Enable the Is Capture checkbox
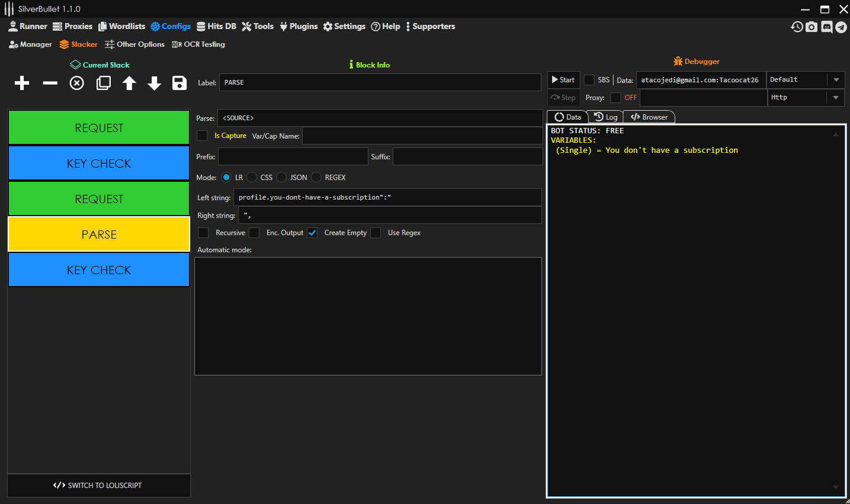 (203, 136)
